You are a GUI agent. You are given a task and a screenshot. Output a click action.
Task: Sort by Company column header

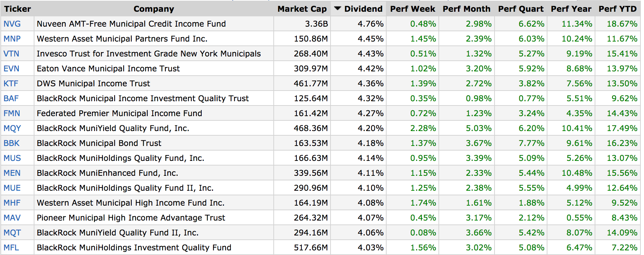click(154, 9)
